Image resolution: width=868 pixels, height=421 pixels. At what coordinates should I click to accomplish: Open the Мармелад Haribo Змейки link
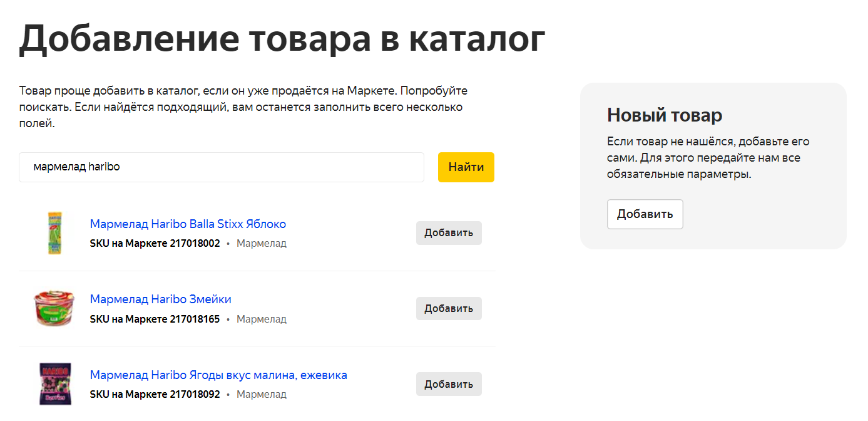160,299
